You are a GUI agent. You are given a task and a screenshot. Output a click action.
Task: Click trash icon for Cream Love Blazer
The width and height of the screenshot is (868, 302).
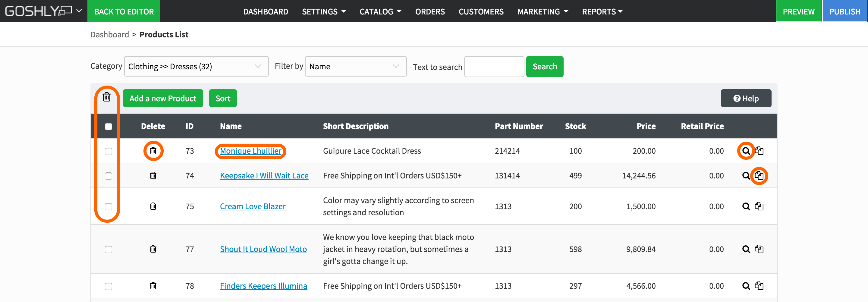(153, 206)
